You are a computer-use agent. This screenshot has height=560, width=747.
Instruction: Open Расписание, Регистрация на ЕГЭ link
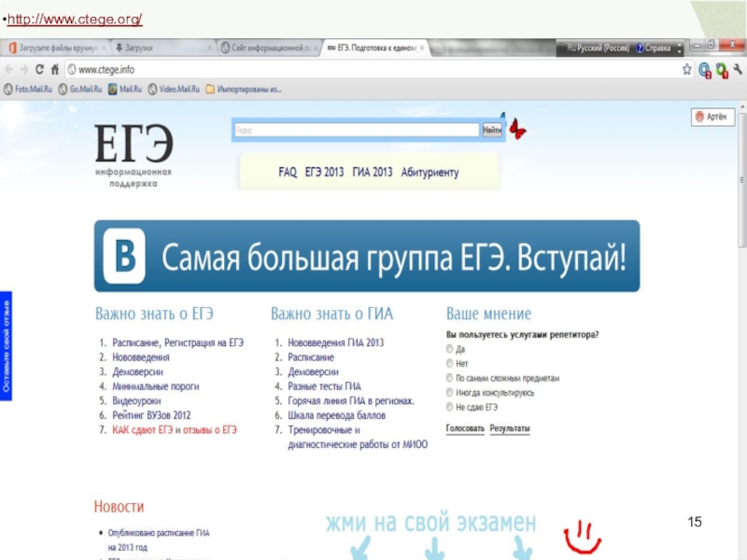[177, 343]
